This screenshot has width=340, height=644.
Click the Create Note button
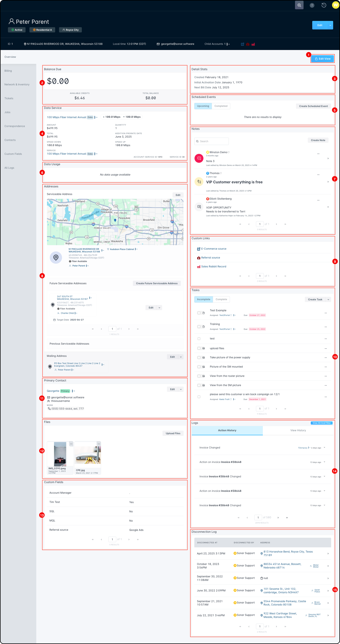[318, 140]
